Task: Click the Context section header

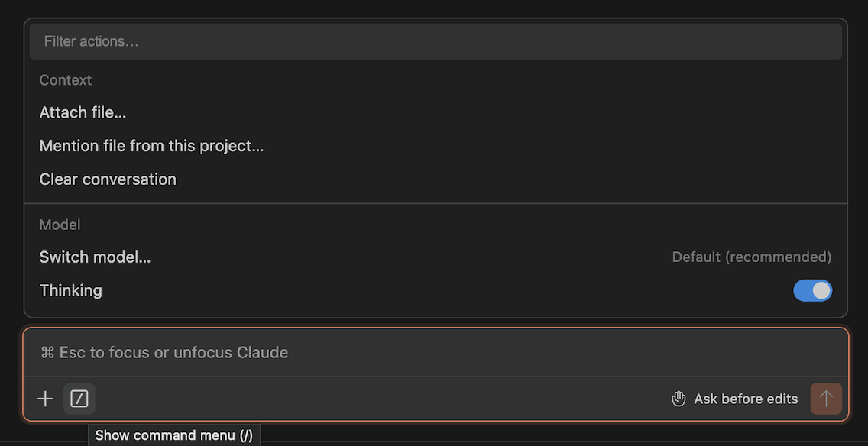Action: 66,79
